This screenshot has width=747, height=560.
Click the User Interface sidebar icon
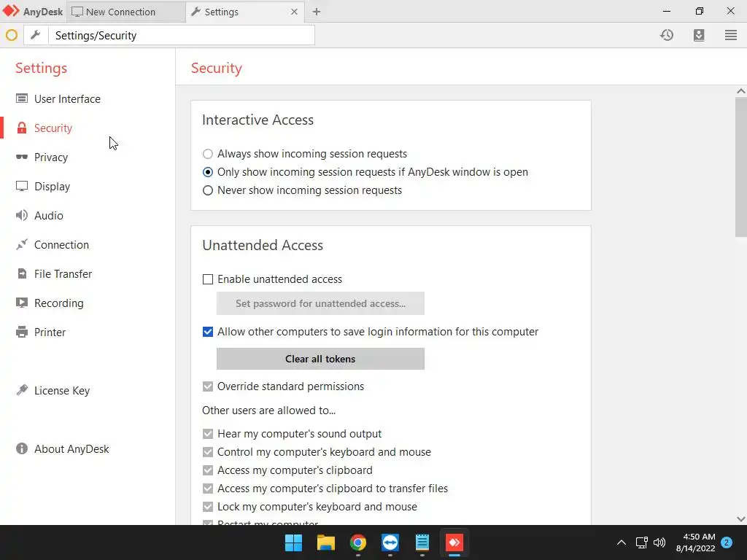click(22, 98)
